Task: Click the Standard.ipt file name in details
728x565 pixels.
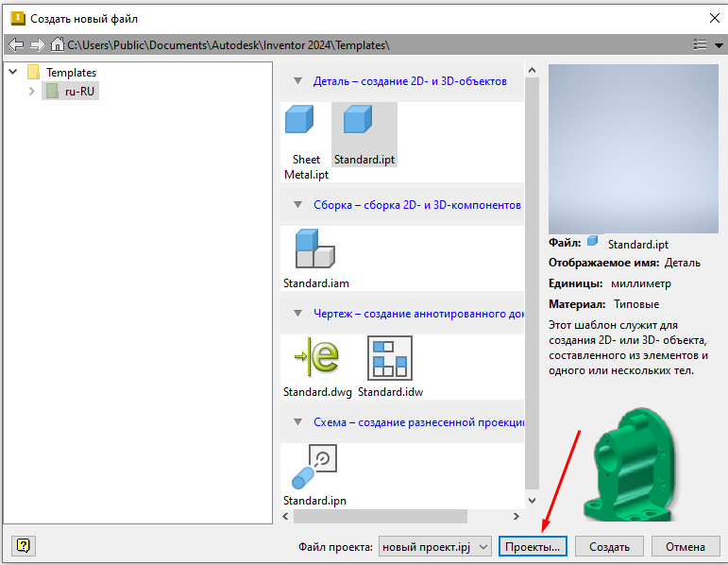Action: click(638, 245)
